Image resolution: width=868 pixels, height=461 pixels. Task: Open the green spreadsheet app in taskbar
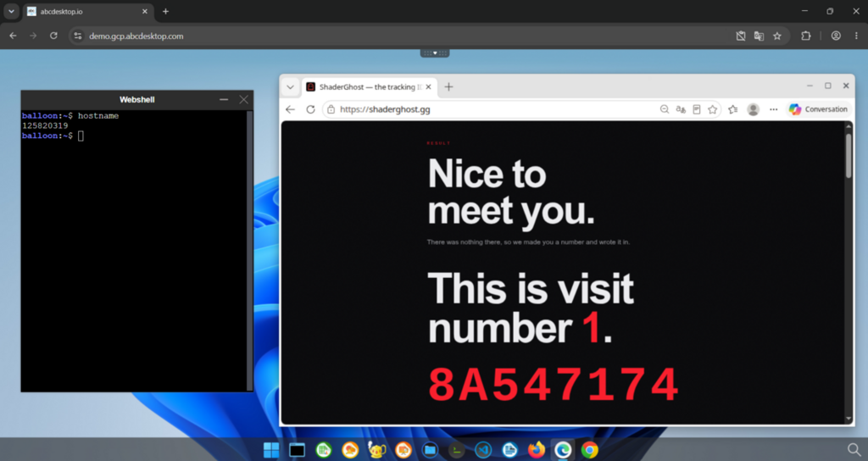(x=323, y=450)
